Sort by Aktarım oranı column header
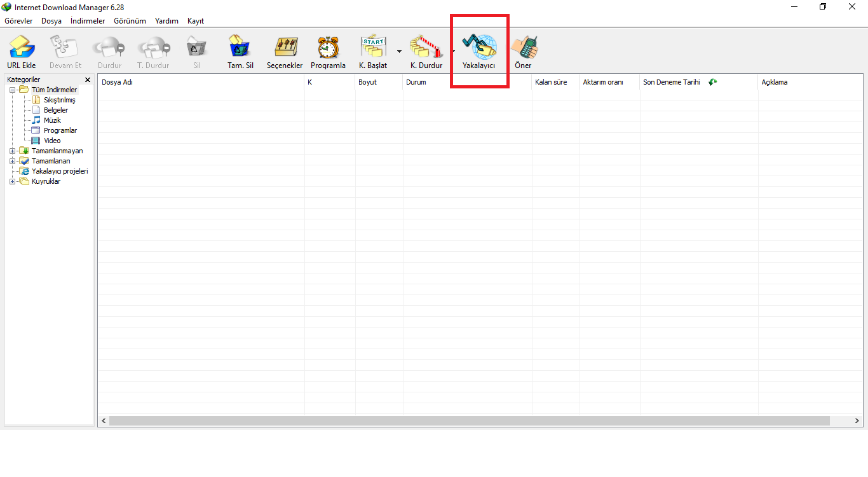Image resolution: width=868 pixels, height=477 pixels. [609, 82]
